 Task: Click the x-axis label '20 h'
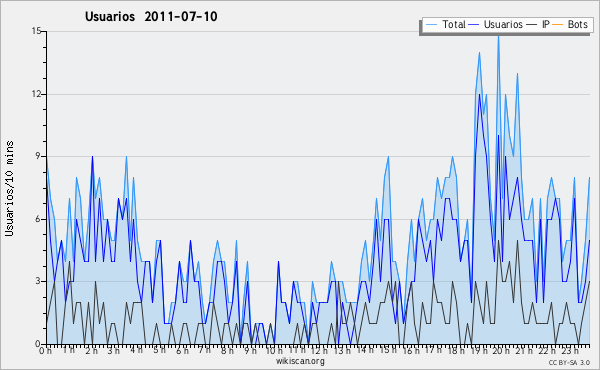pos(501,350)
